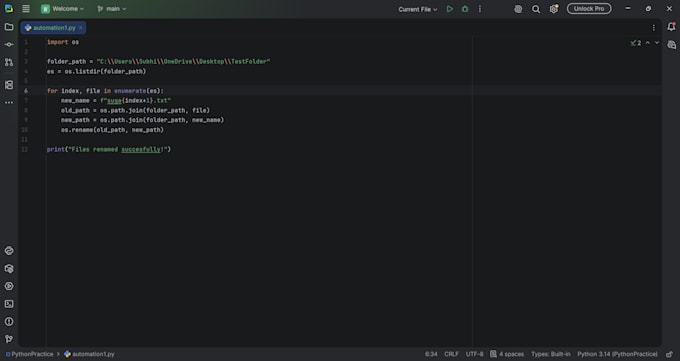Image resolution: width=680 pixels, height=361 pixels.
Task: Click the folder_path string value
Action: [x=183, y=62]
